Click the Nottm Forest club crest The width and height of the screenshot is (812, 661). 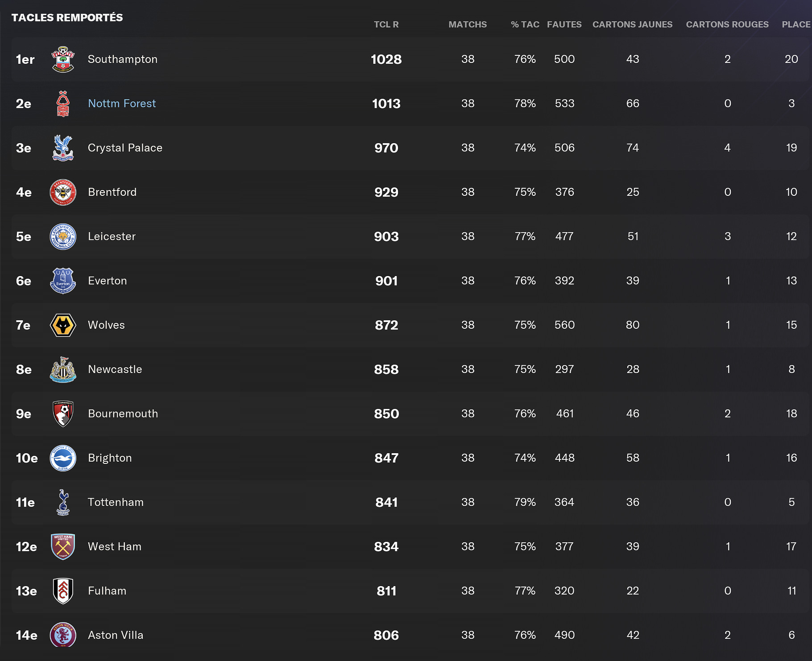63,103
